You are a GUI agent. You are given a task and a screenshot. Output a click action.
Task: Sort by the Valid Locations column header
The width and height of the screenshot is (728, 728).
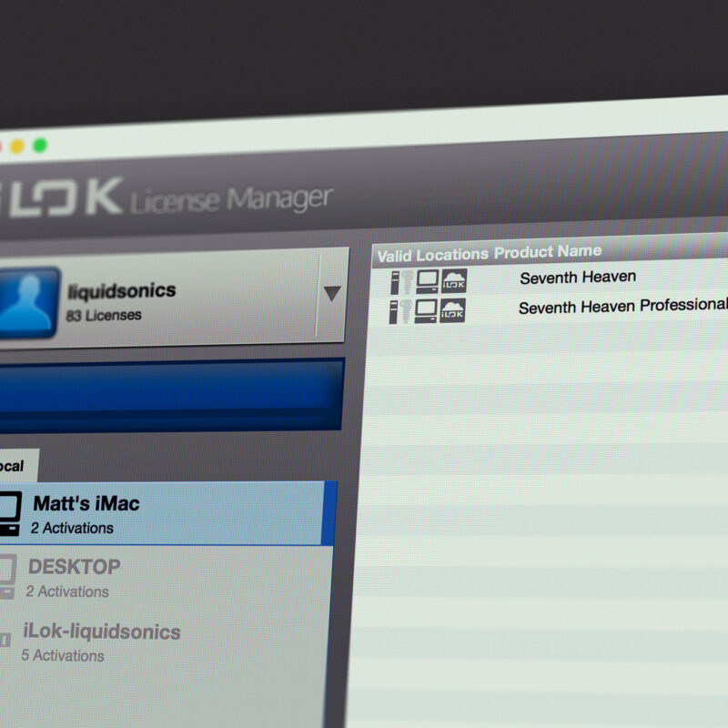(432, 255)
